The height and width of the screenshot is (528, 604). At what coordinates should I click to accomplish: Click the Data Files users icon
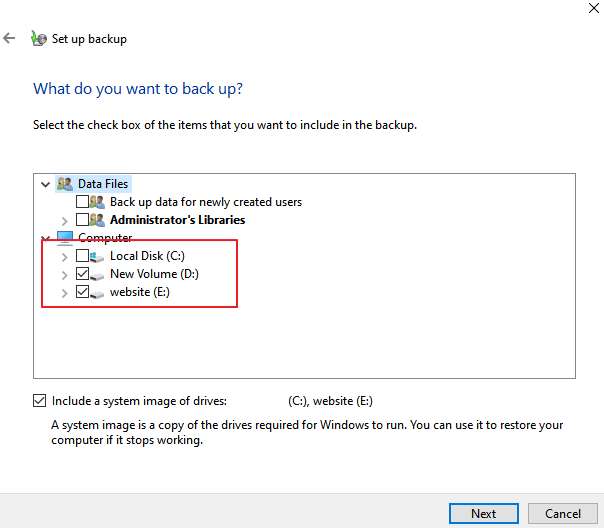[65, 184]
